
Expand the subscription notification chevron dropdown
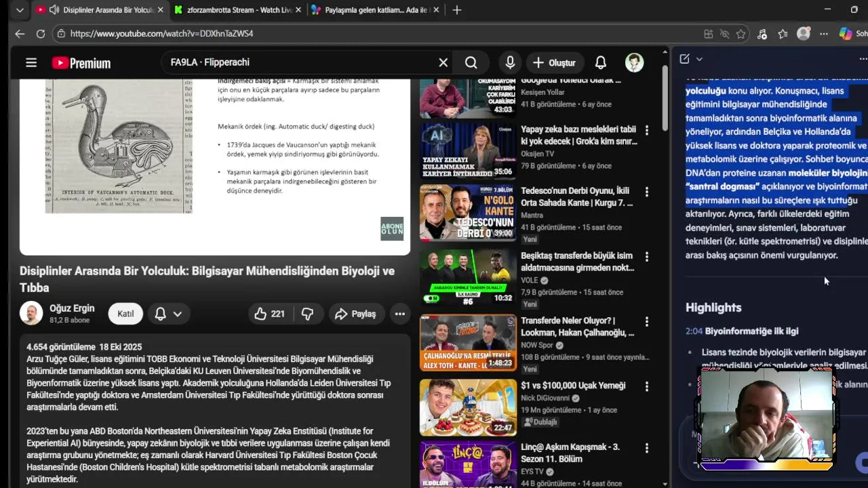click(178, 314)
